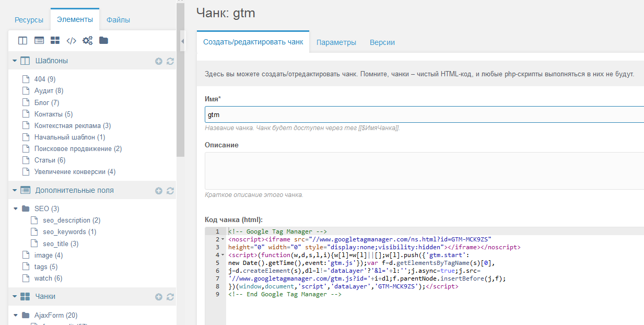644x325 pixels.
Task: Open the image (4) field
Action: (49, 255)
